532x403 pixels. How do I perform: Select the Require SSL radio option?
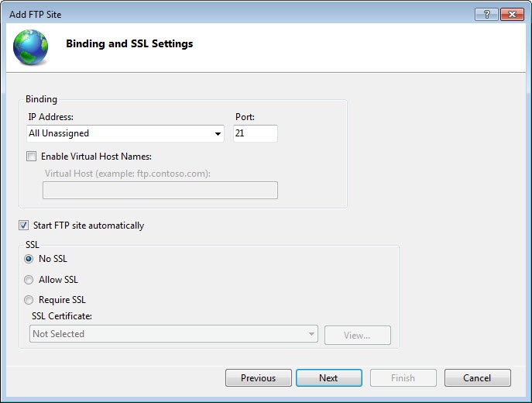point(29,300)
